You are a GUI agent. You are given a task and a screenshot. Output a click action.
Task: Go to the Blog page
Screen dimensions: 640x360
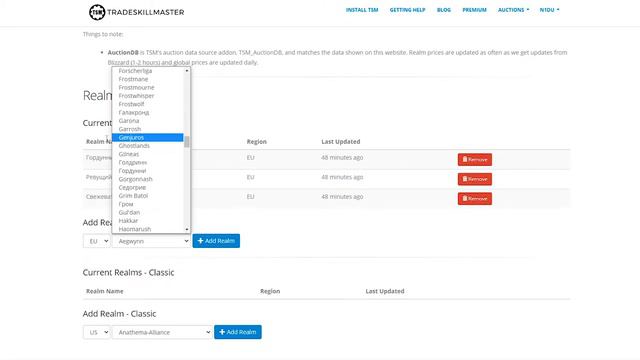point(444,10)
